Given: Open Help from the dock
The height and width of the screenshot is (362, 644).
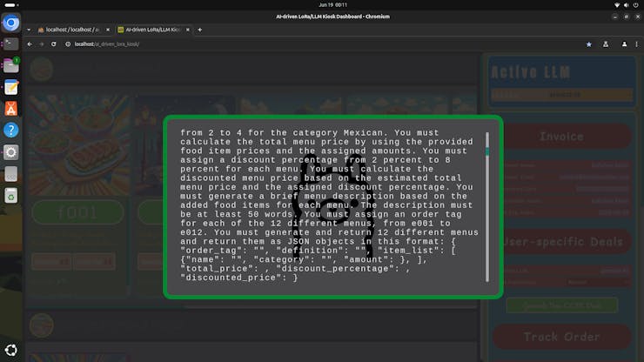Looking at the screenshot, I should (11, 131).
